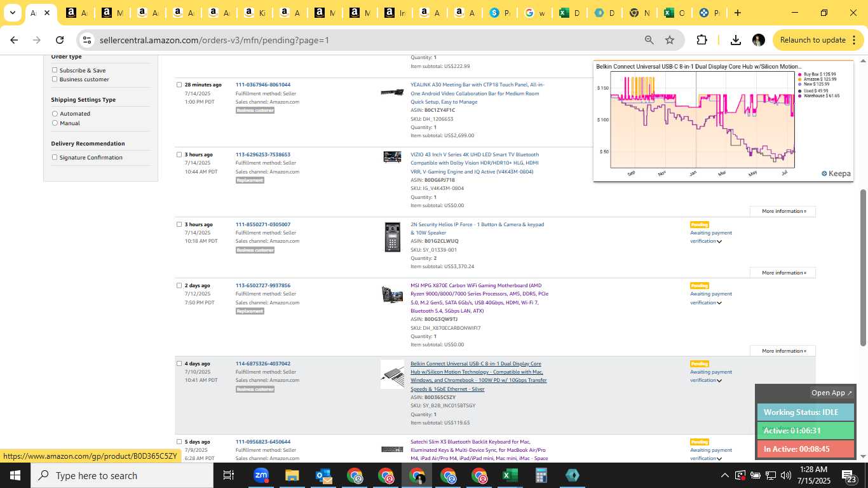Select the order 111-8550271-0305007 checkbox
868x488 pixels.
(x=179, y=224)
